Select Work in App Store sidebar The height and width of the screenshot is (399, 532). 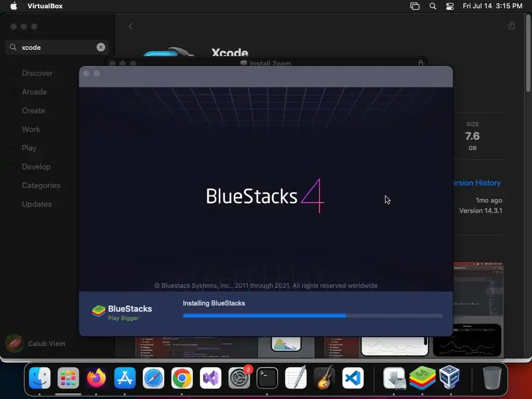point(31,129)
